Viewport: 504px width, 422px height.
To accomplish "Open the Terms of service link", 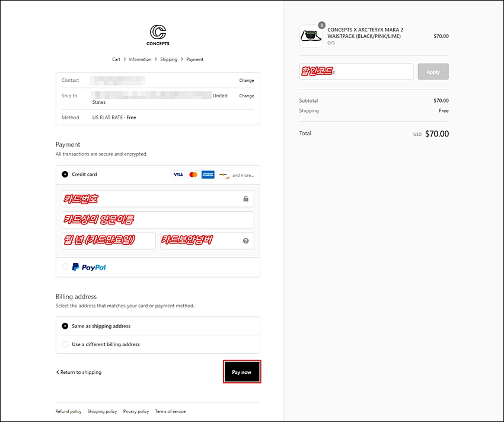I will click(x=170, y=411).
